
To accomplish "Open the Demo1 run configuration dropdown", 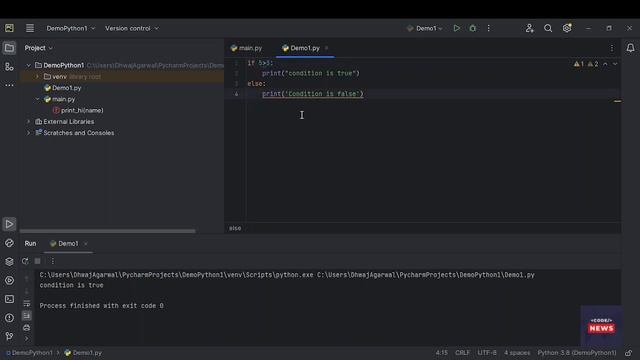I will (425, 28).
